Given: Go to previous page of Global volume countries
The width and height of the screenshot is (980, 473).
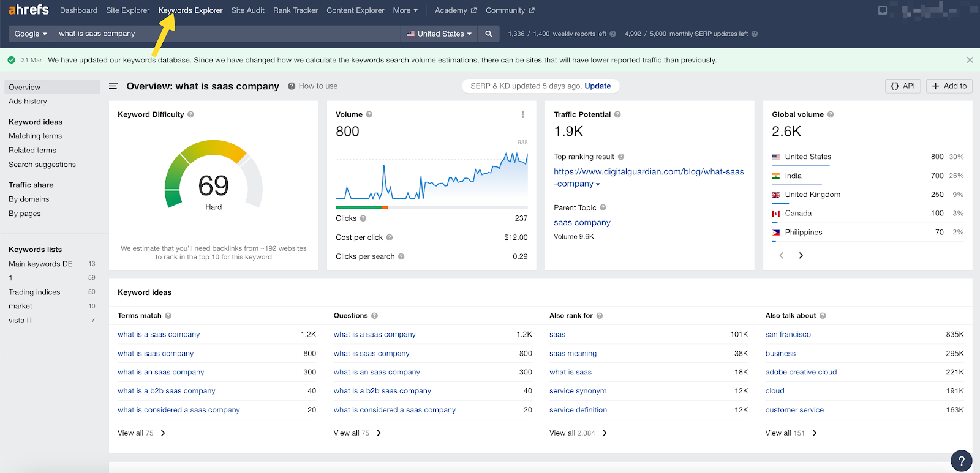Looking at the screenshot, I should (x=782, y=255).
